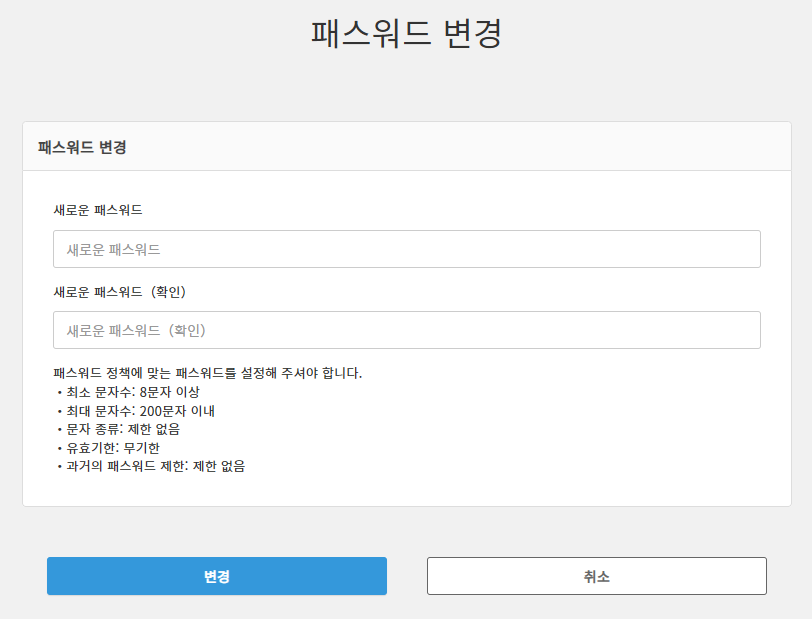The image size is (812, 619).
Task: Click the 새로운 패스워드 (확인) field label
Action: coord(120,292)
